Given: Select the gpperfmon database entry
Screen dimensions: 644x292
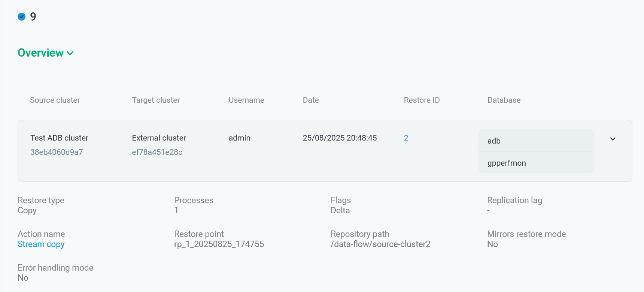Looking at the screenshot, I should pyautogui.click(x=536, y=163).
